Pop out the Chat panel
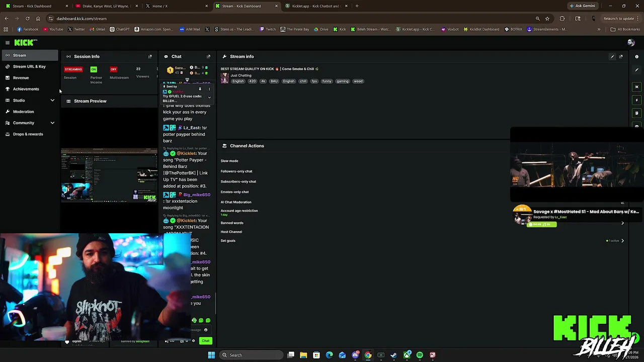 pos(208,56)
